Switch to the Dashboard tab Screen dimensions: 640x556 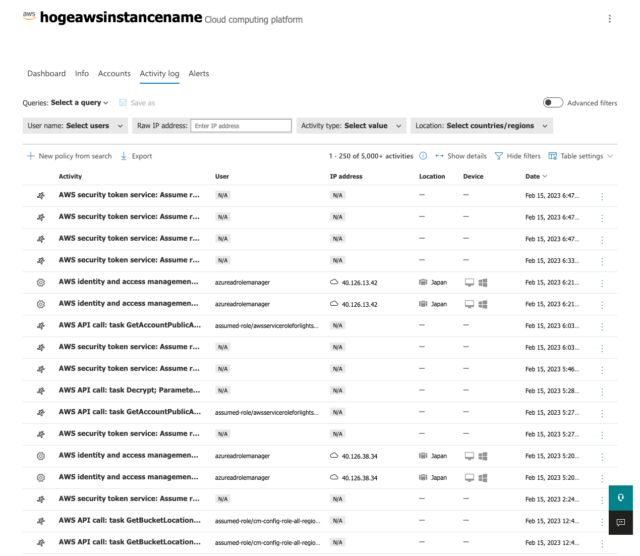47,73
